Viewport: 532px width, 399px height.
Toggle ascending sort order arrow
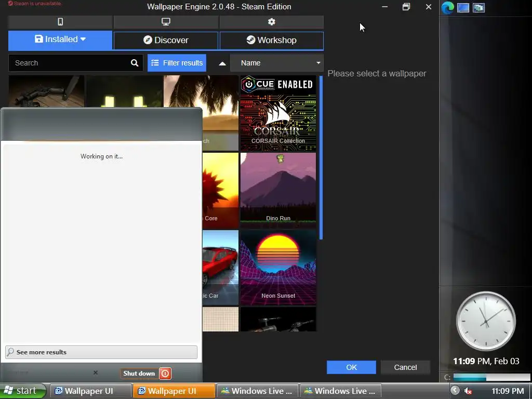pos(222,63)
